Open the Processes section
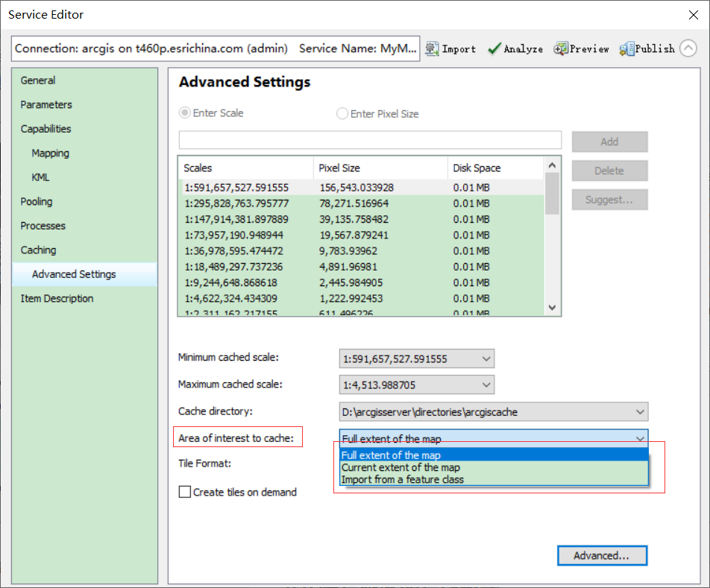Viewport: 710px width, 588px height. coord(43,226)
